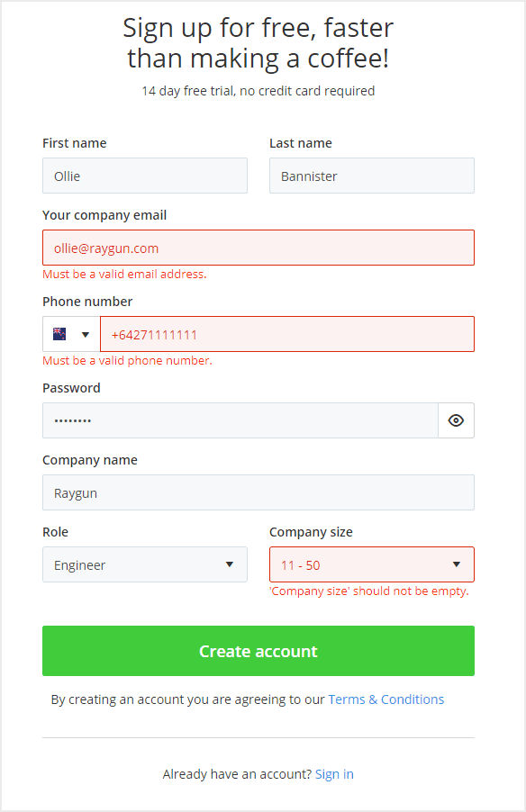526x812 pixels.
Task: Click the First name field containing Ollie
Action: pos(144,176)
